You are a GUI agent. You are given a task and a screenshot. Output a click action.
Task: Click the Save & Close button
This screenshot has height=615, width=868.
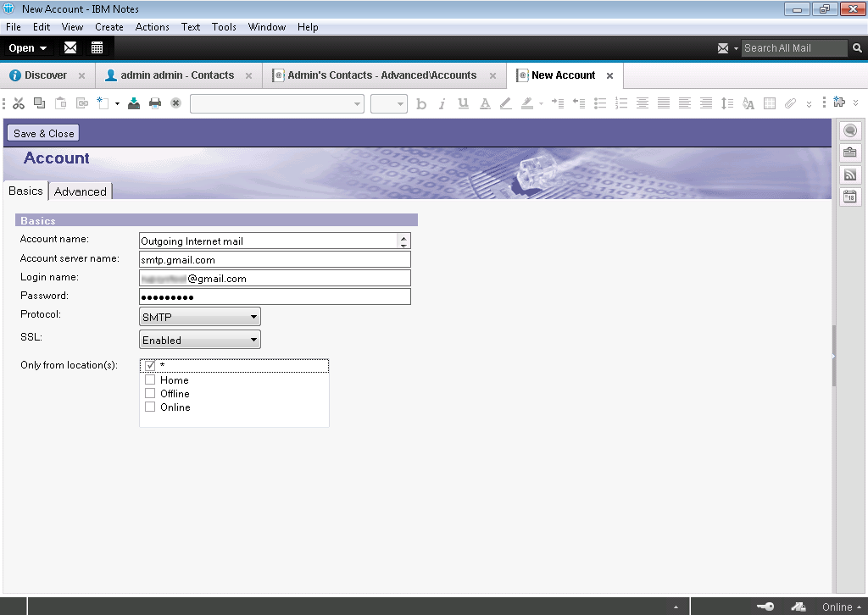point(44,133)
